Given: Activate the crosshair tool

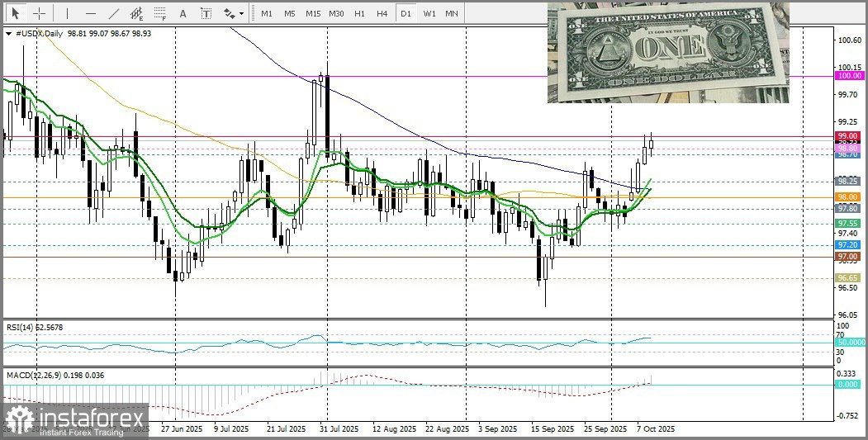Looking at the screenshot, I should [x=38, y=14].
